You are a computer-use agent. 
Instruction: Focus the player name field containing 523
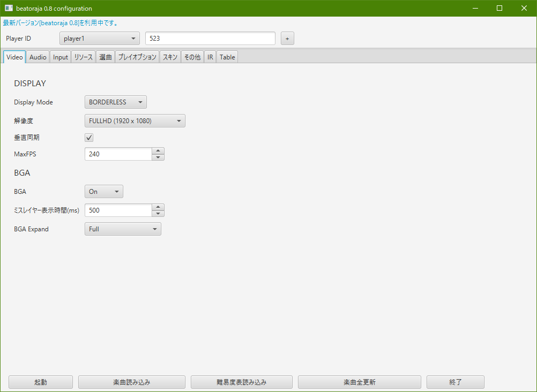[210, 39]
